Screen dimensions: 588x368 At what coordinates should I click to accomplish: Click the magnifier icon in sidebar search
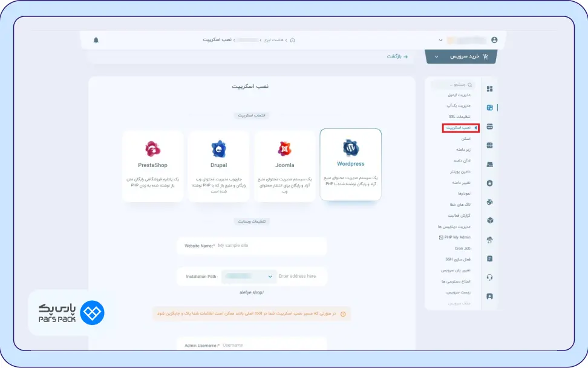(x=470, y=85)
